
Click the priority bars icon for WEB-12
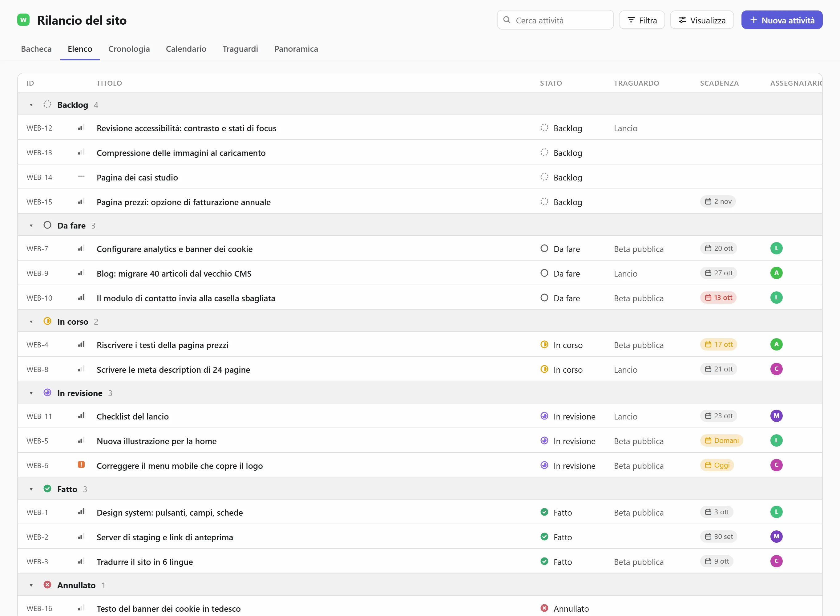click(81, 128)
